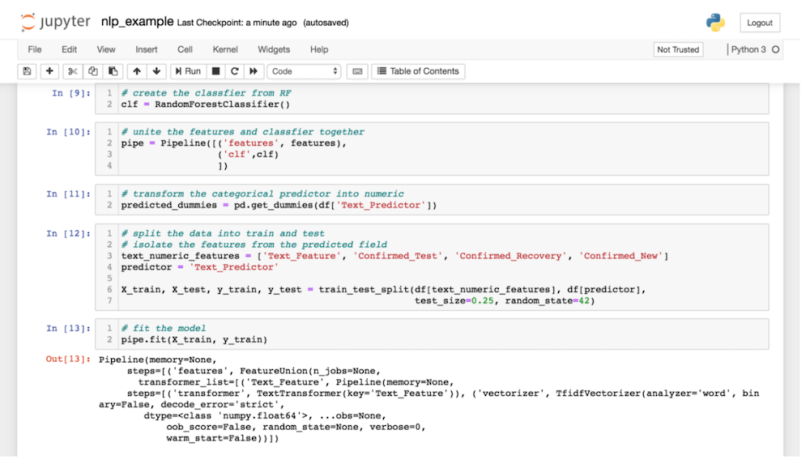
Task: Click the Pipeline output text of Out[13]
Action: pyautogui.click(x=429, y=399)
